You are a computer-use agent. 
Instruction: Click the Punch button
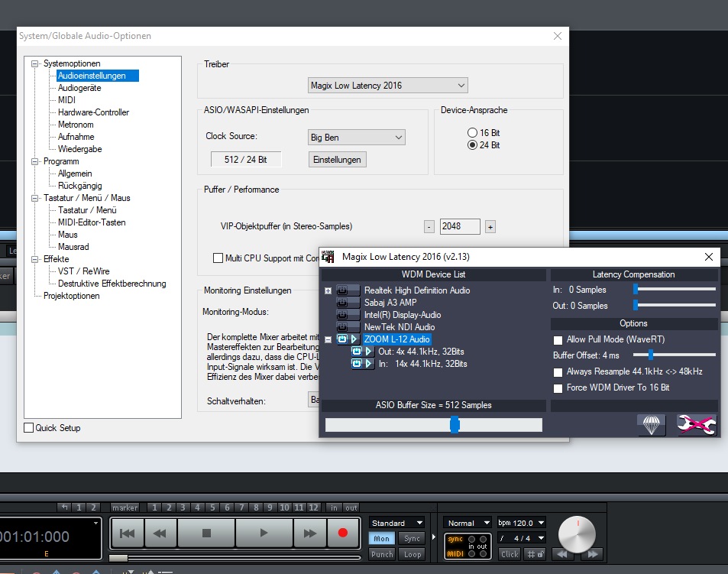click(x=382, y=554)
